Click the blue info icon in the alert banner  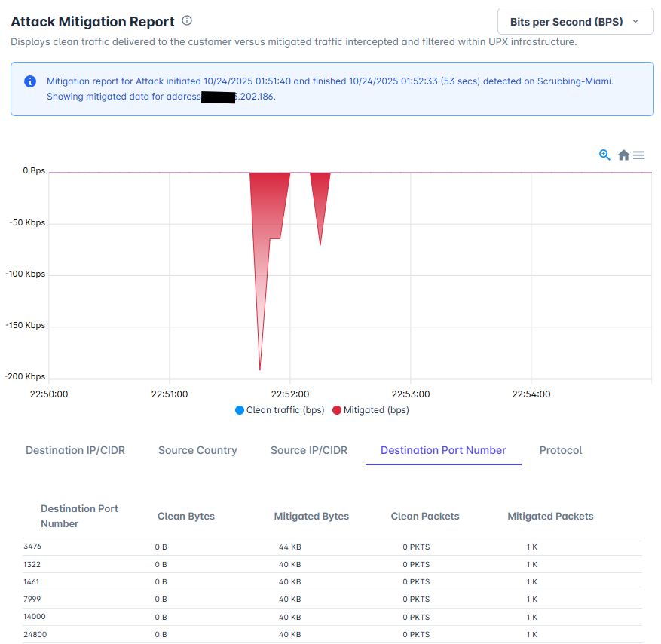click(x=30, y=81)
